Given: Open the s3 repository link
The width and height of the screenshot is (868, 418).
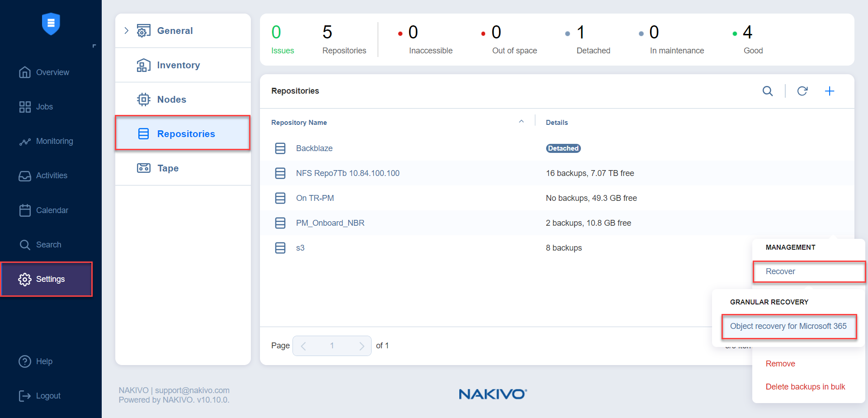Looking at the screenshot, I should pyautogui.click(x=300, y=248).
